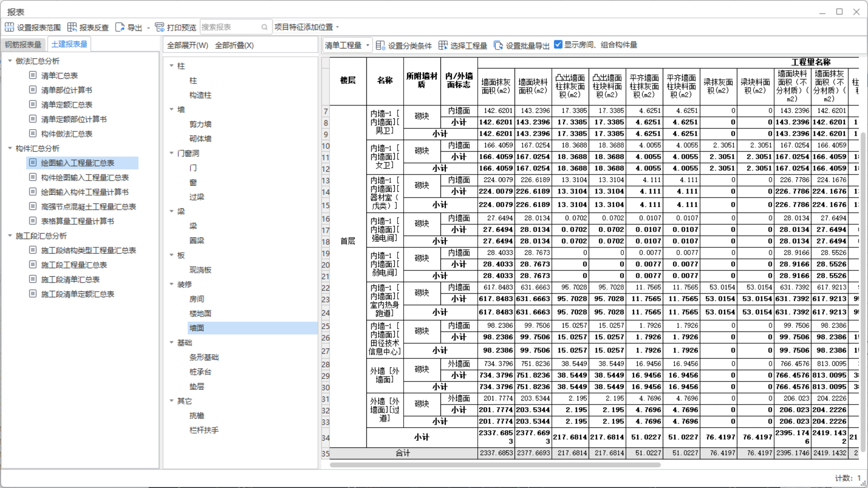Image resolution: width=868 pixels, height=488 pixels.
Task: Select 桩承台 in component tree
Action: pyautogui.click(x=200, y=371)
